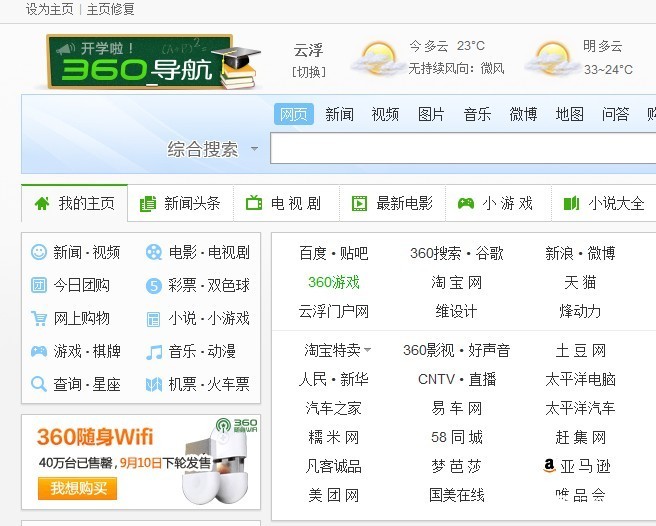Viewport: 656px width, 526px height.
Task: Click today's cloudy weather icon
Action: (x=376, y=58)
